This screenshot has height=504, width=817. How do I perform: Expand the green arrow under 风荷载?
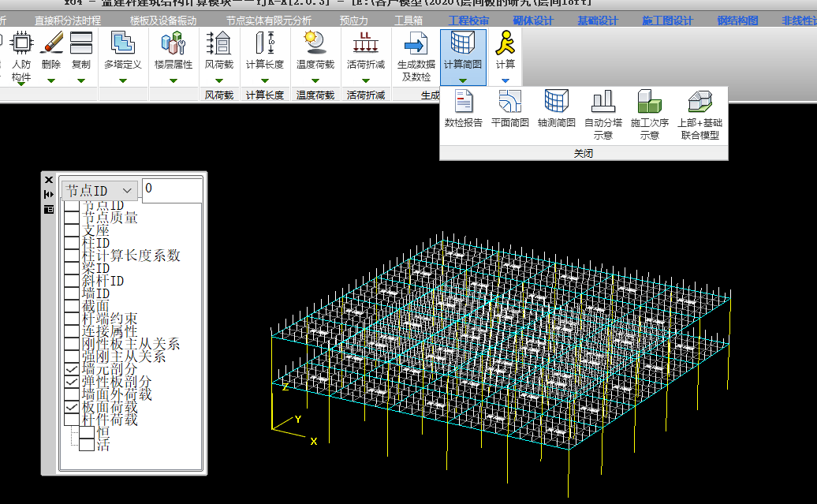click(x=219, y=80)
